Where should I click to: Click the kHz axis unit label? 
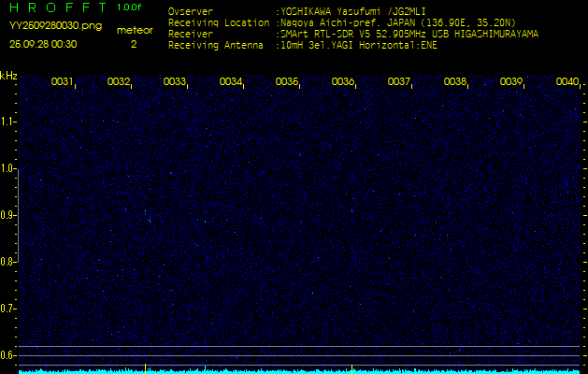(8, 76)
